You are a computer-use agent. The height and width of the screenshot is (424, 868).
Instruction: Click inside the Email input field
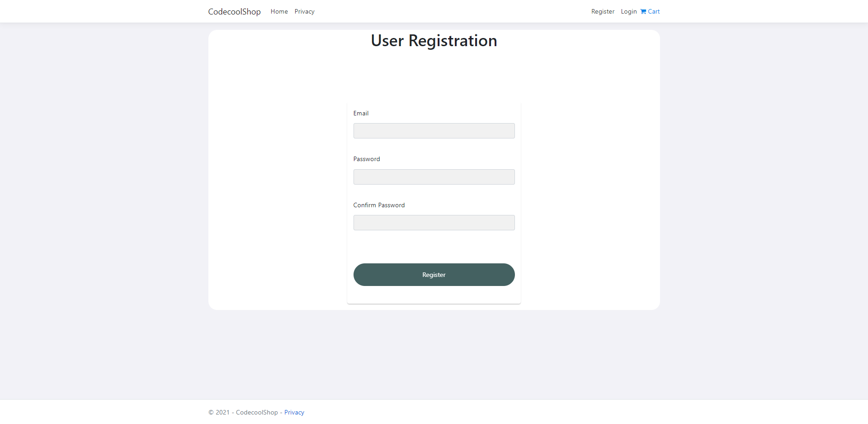coord(434,131)
